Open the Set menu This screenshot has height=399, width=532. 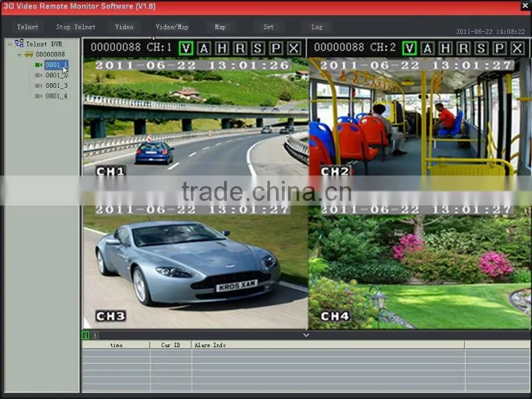coord(269,27)
